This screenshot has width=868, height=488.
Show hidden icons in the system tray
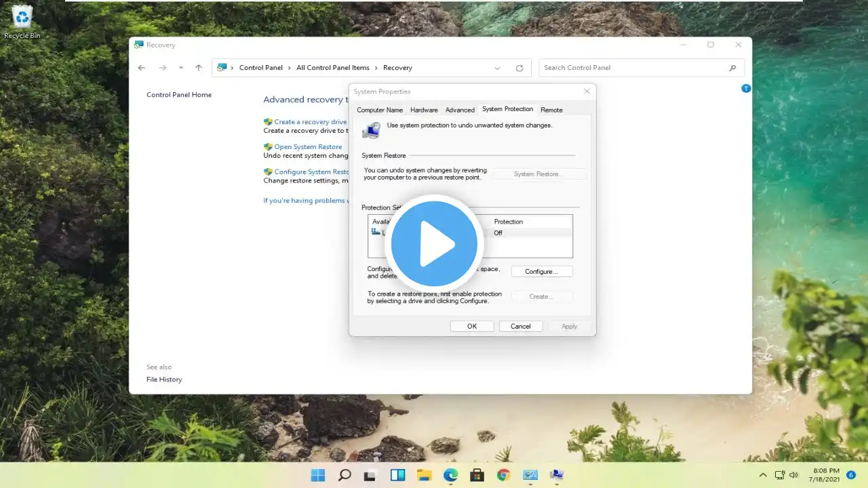coord(762,475)
